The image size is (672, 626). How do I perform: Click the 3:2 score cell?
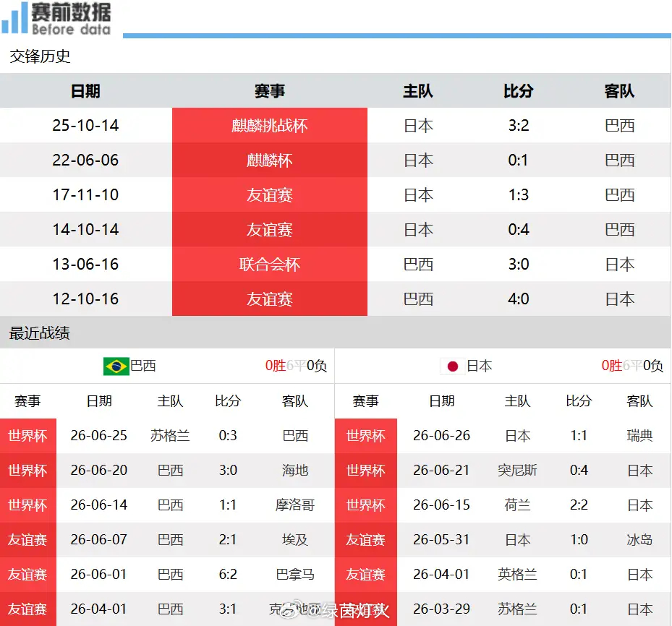pyautogui.click(x=519, y=125)
